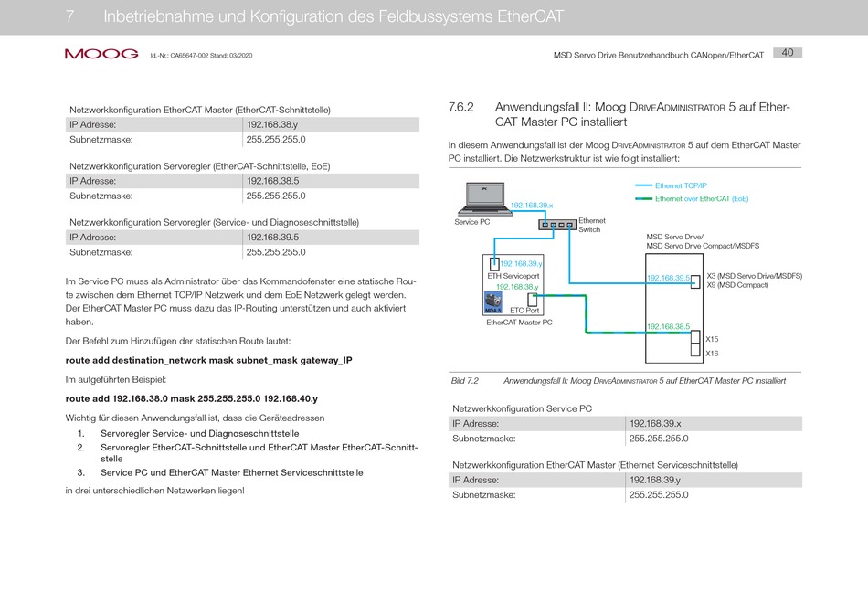Image resolution: width=868 pixels, height=614 pixels.
Task: Click heading 'Netzwerkkonfiguration Servoregler (Service- und Diagnoseschnittstelle)'
Action: [214, 222]
